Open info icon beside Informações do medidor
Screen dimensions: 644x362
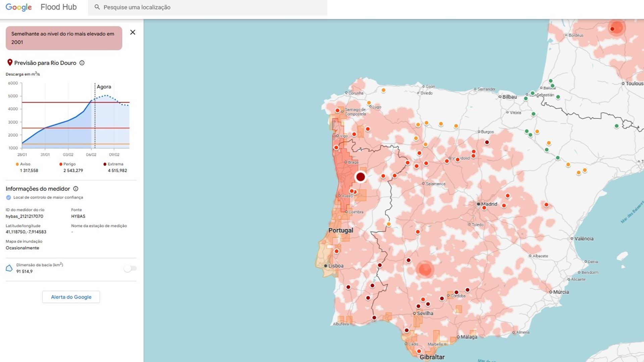(76, 189)
